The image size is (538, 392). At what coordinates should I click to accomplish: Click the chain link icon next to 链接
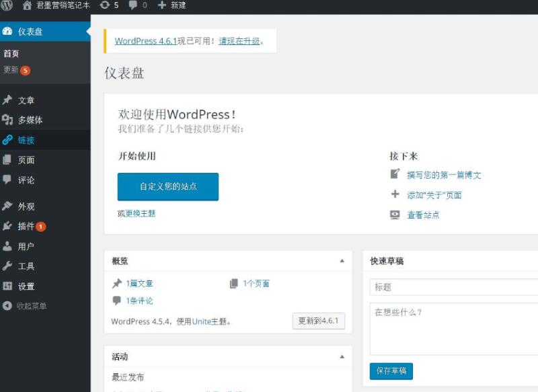(7, 140)
